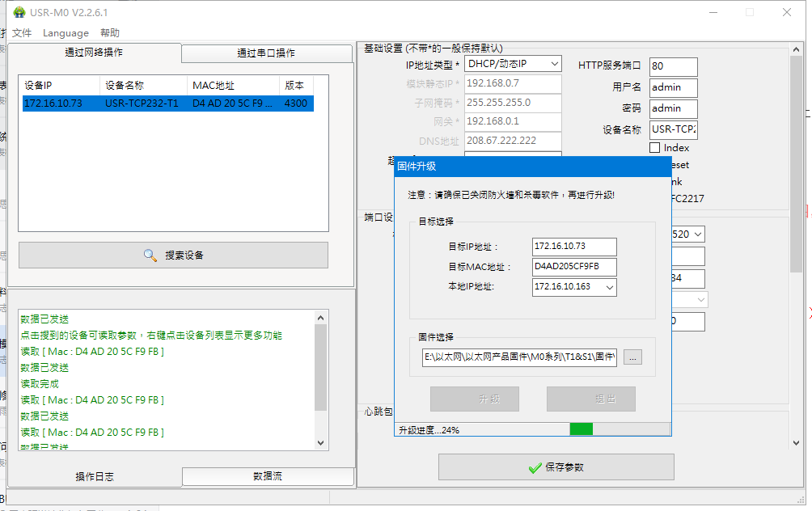Open the Language menu
The width and height of the screenshot is (812, 511).
(x=66, y=33)
